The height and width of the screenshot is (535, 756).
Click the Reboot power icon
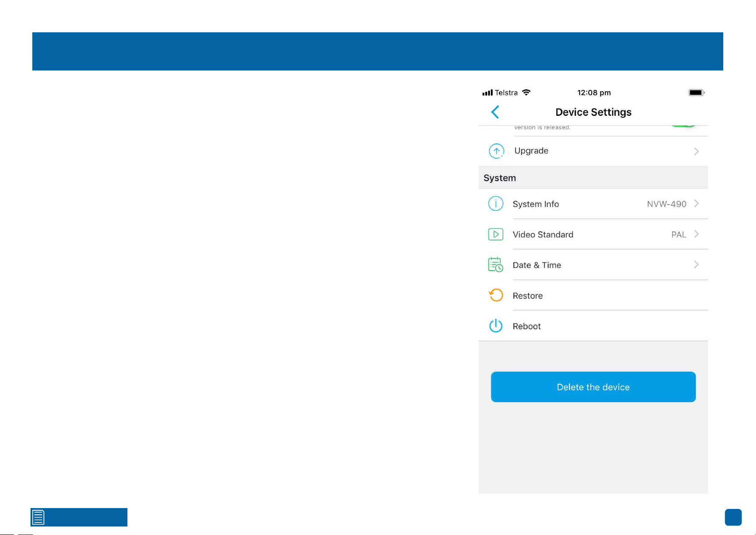496,326
